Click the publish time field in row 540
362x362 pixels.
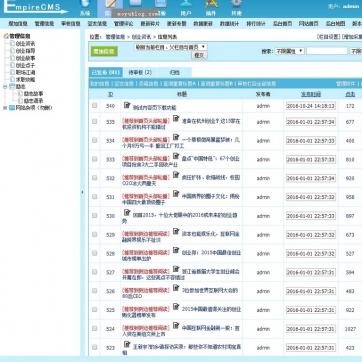point(311,106)
